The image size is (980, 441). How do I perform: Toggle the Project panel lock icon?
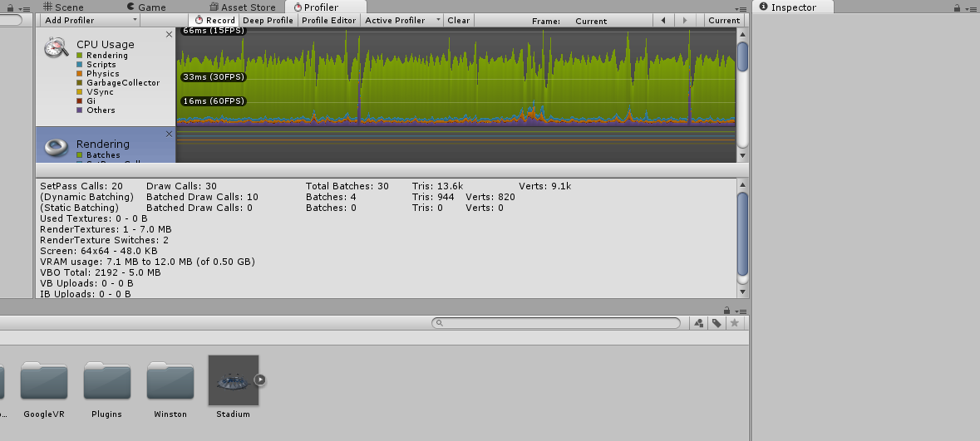(726, 311)
